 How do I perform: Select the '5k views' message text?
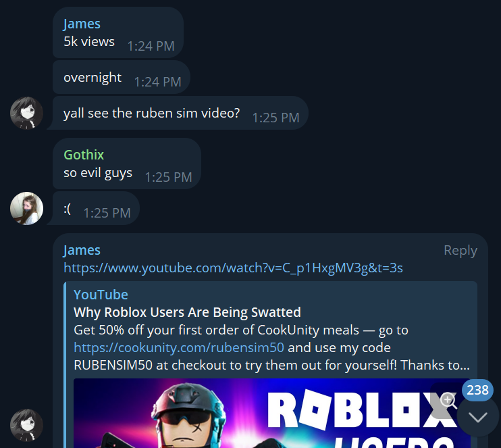coord(89,42)
